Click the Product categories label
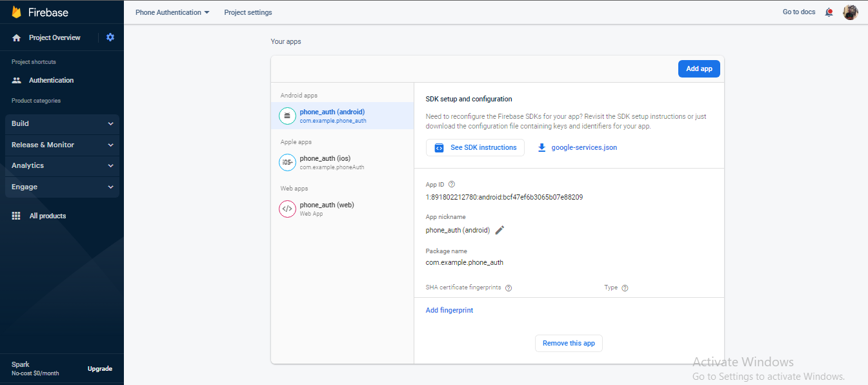The image size is (868, 385). pyautogui.click(x=36, y=101)
